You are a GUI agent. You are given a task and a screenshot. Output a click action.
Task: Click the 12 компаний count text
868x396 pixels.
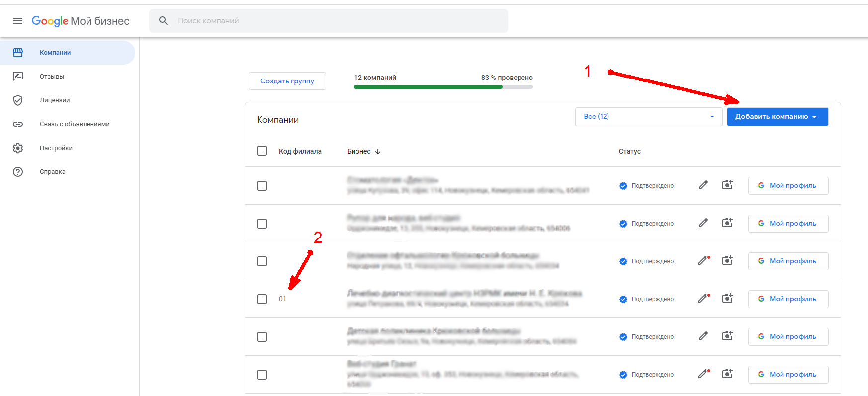click(375, 78)
